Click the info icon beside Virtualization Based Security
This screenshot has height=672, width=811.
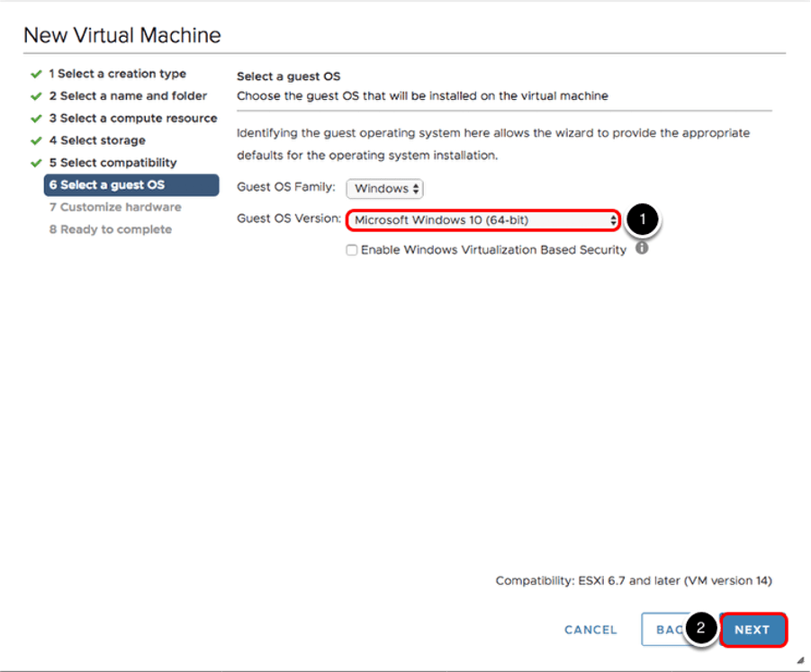tap(642, 248)
